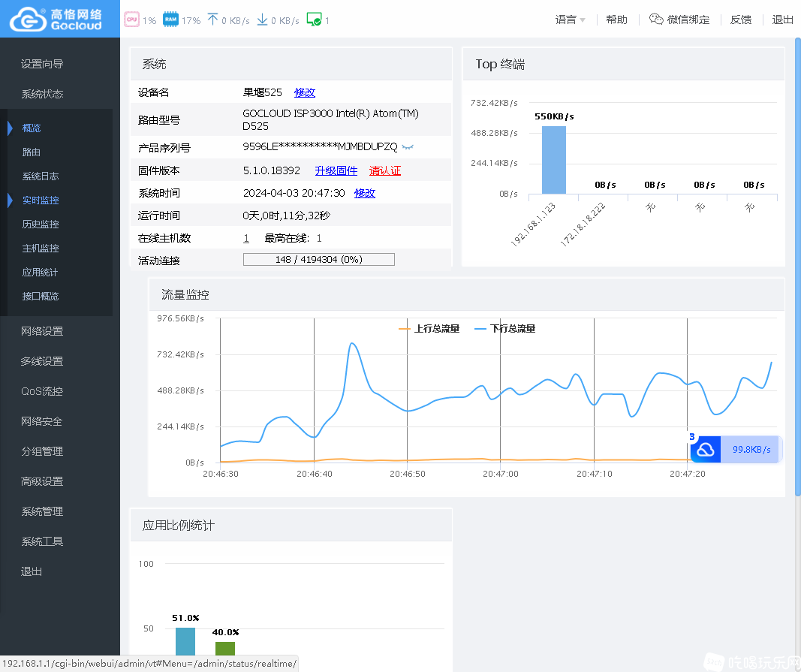The image size is (801, 672).
Task: Click the uptime value 0天,0时,11分,32秒
Action: click(287, 215)
